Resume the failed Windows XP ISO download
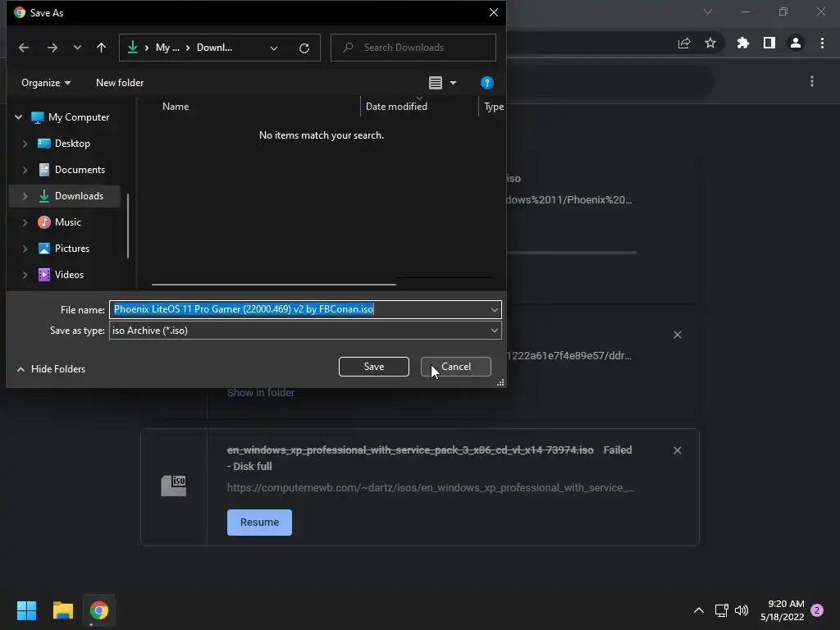 coord(259,523)
